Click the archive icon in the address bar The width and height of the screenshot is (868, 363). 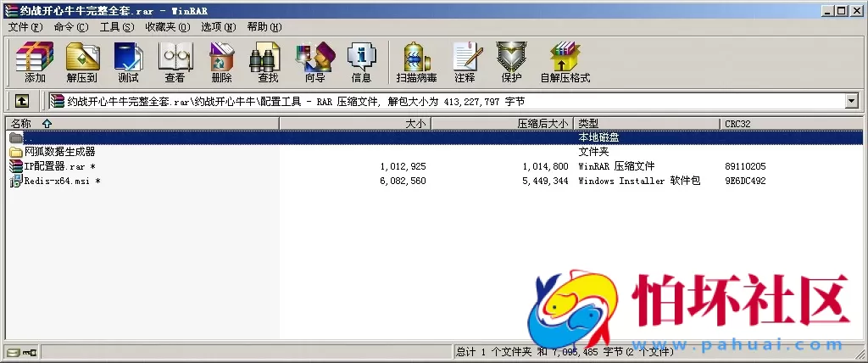[x=57, y=101]
